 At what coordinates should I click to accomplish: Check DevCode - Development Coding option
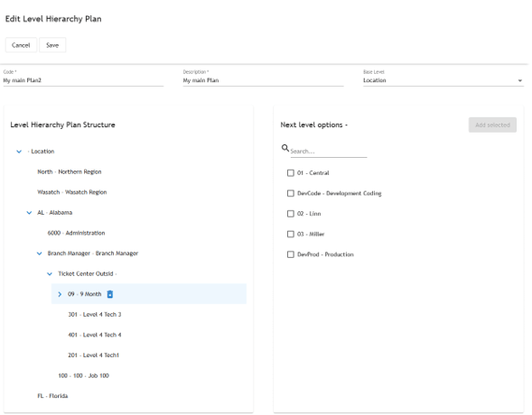click(291, 193)
